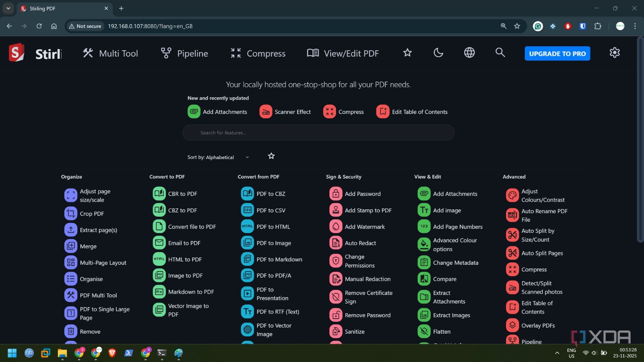This screenshot has width=644, height=362.
Task: Click the Scanner Effect icon
Action: [266, 111]
